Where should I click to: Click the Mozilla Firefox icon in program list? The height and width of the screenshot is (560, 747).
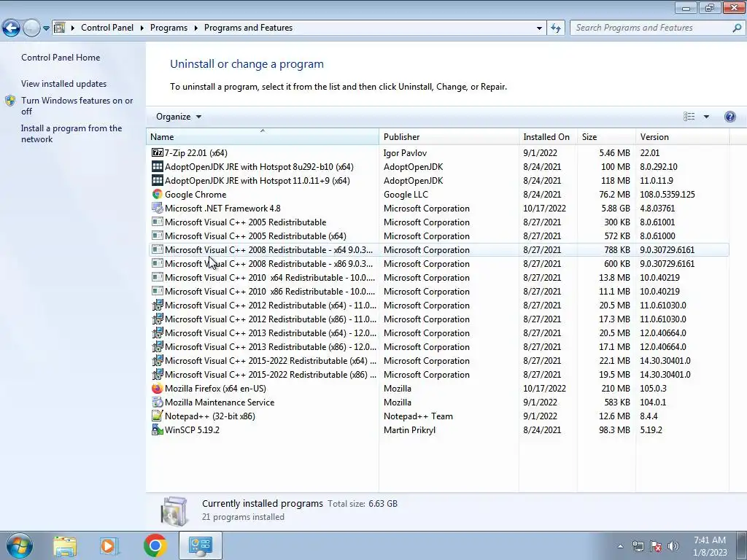(158, 389)
